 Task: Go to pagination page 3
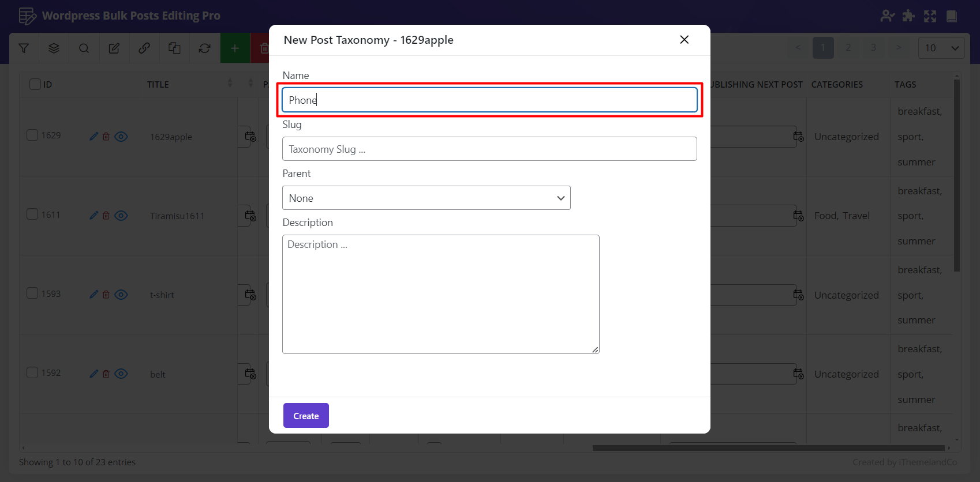(873, 48)
